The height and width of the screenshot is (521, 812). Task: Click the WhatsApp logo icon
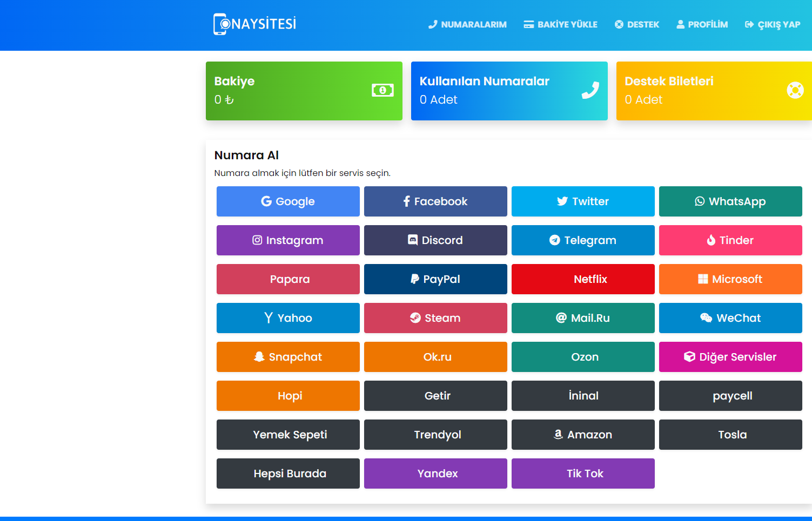pyautogui.click(x=700, y=201)
